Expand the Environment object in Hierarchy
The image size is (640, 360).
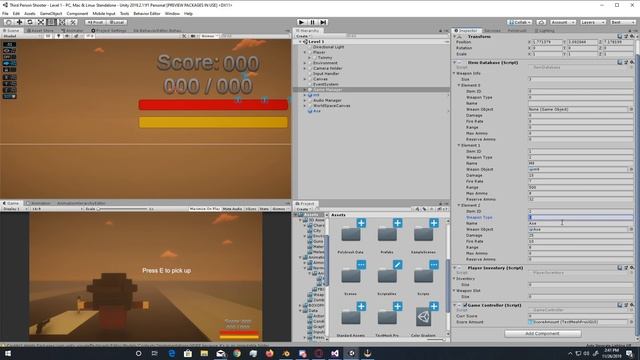tap(304, 63)
